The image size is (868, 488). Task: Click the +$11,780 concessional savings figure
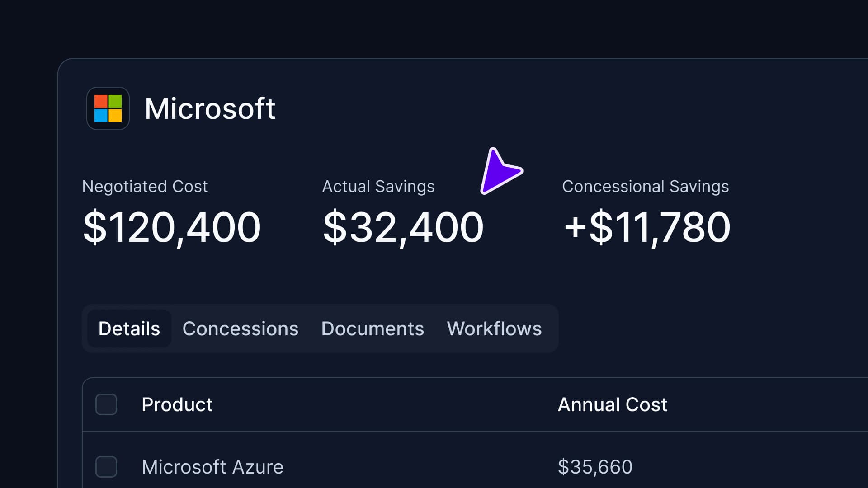pyautogui.click(x=647, y=227)
